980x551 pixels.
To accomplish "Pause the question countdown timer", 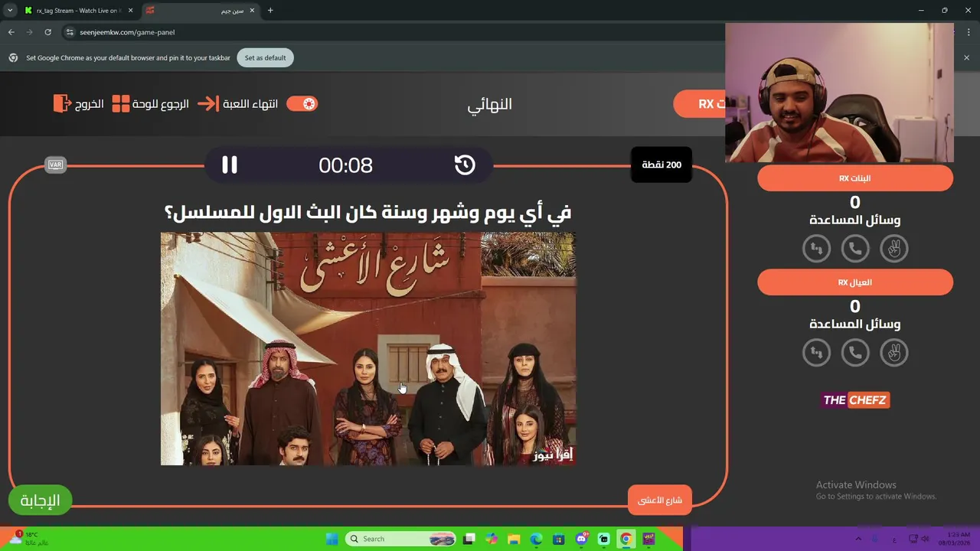I will tap(230, 165).
